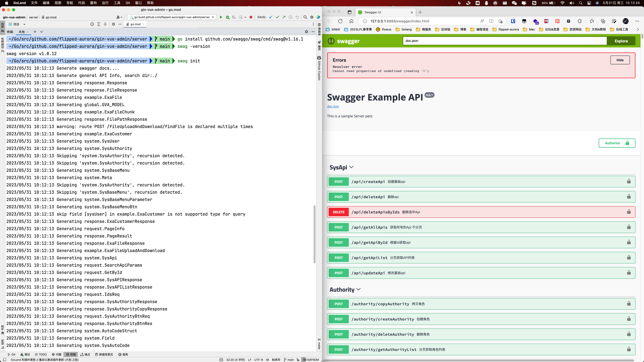Commit changes via the green Git checkmark
Viewport: 644px width, 362px height.
point(277,17)
